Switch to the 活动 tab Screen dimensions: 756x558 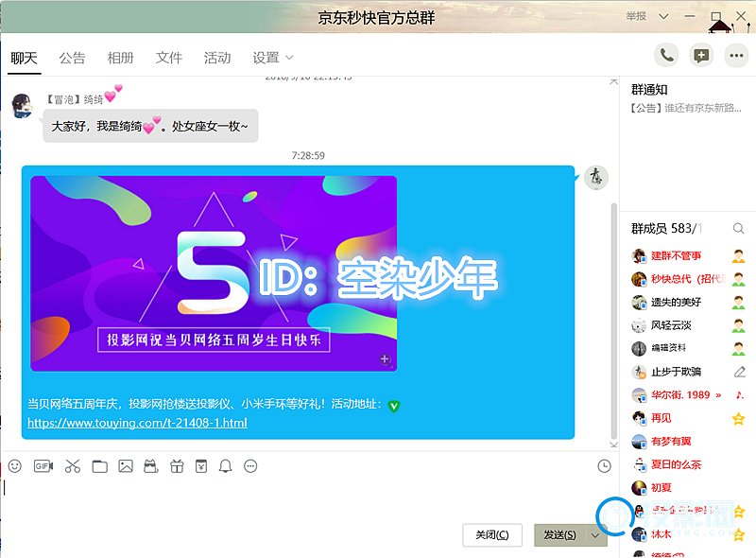(217, 59)
